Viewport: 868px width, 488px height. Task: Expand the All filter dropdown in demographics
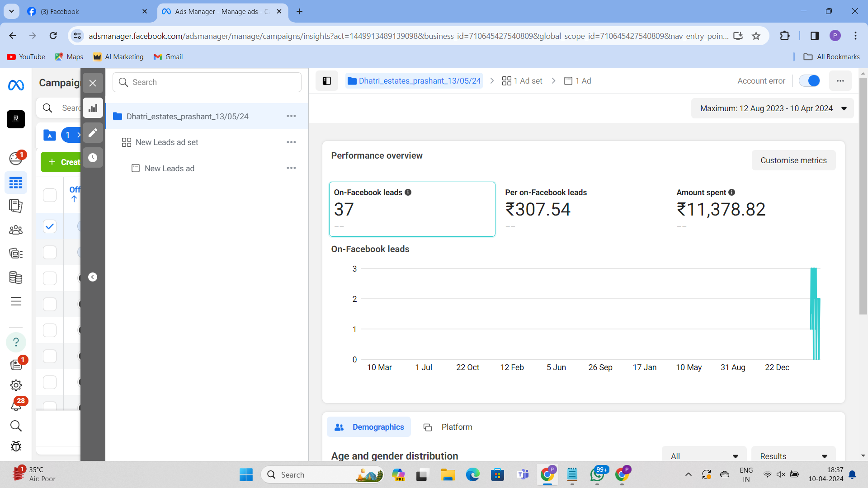click(704, 456)
